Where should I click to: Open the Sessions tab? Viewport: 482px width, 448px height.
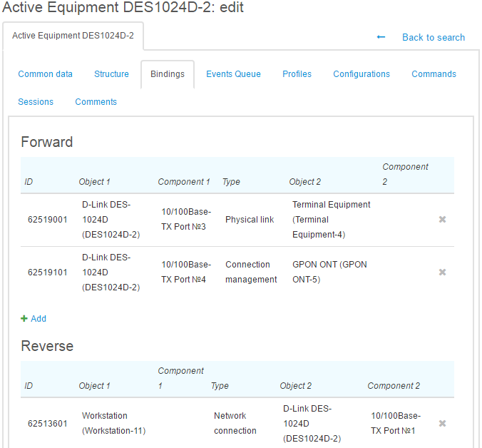36,102
